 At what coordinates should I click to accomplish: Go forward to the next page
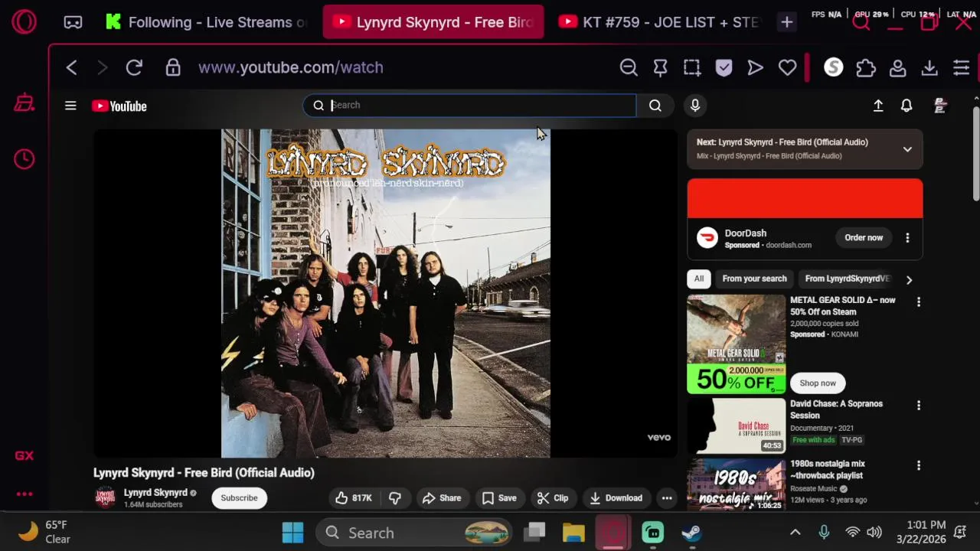click(x=102, y=67)
